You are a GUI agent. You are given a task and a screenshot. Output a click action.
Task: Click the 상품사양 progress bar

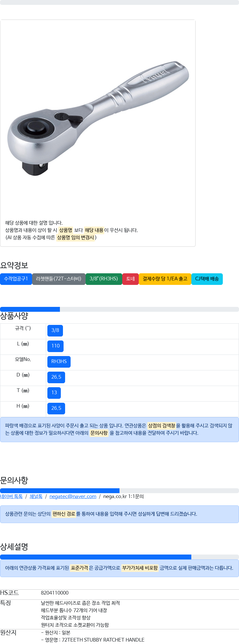coord(119,309)
